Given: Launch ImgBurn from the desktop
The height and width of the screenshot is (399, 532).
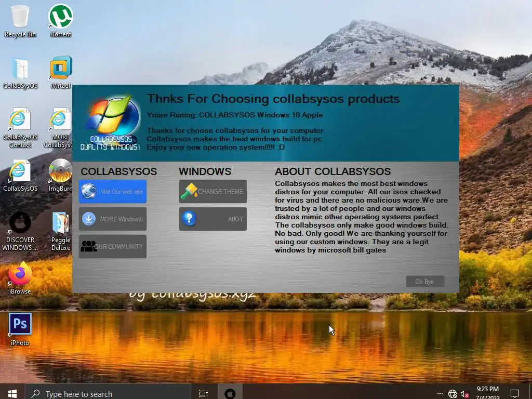Looking at the screenshot, I should tap(60, 176).
